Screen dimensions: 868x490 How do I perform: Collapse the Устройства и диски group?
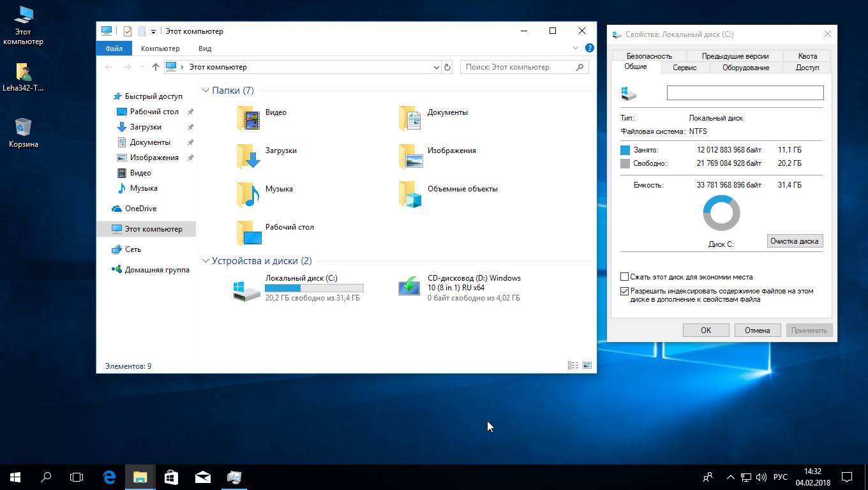click(206, 261)
